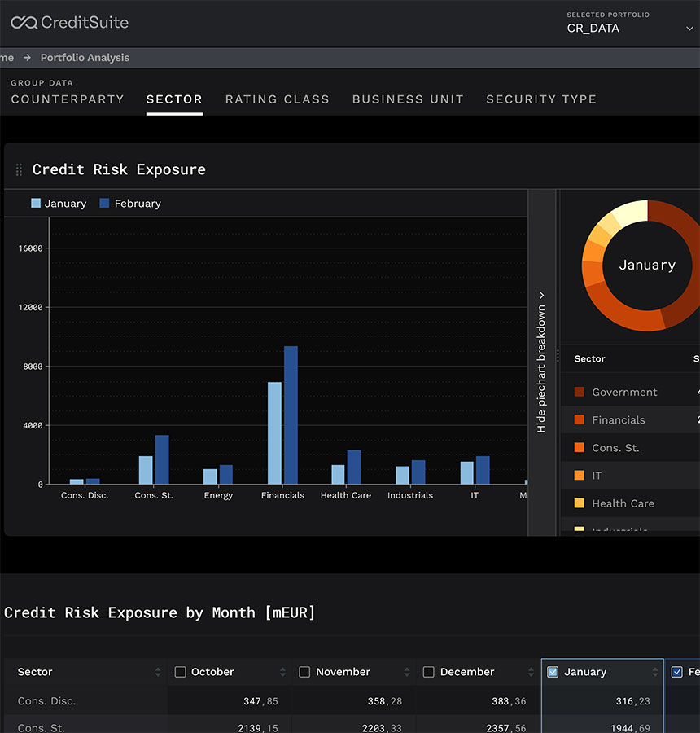Click the CreditSuite logo icon
Image resolution: width=700 pixels, height=733 pixels.
pos(24,23)
